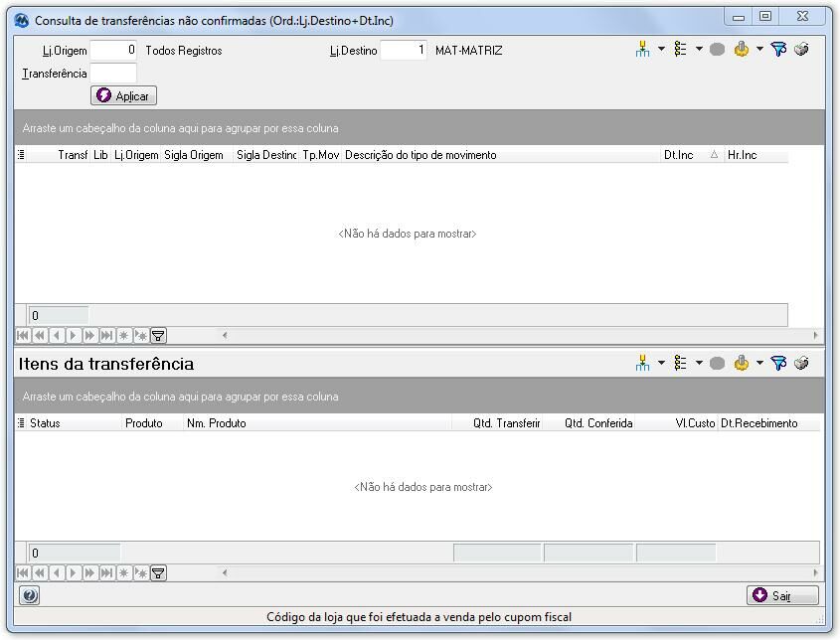Click the Qtd. Conferida column header
The height and width of the screenshot is (640, 840).
588,423
